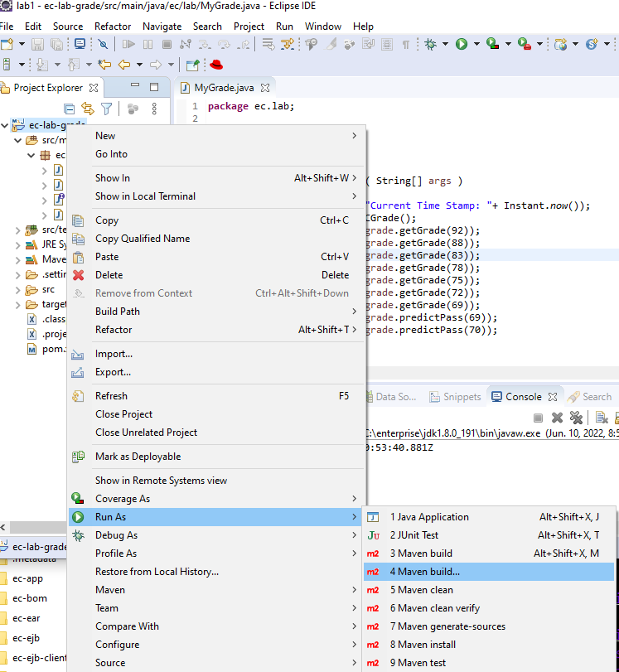
Task: Select the pom file in Project Explorer
Action: click(46, 350)
